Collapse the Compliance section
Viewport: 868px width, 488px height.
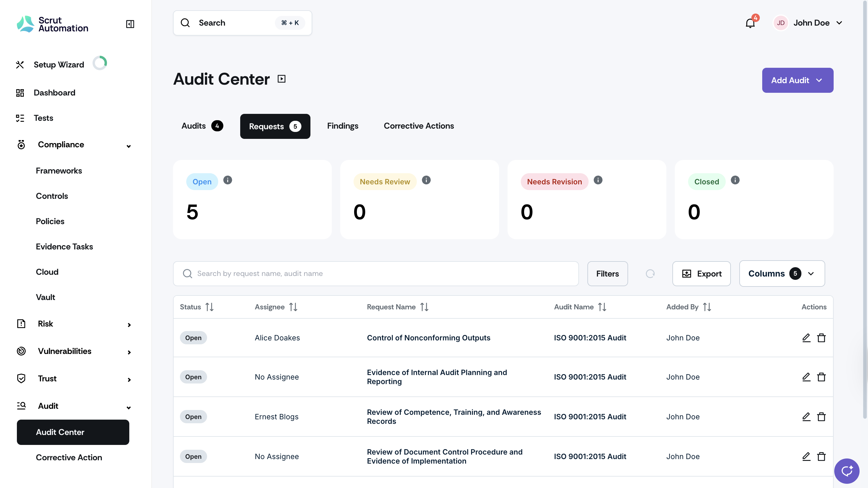128,146
